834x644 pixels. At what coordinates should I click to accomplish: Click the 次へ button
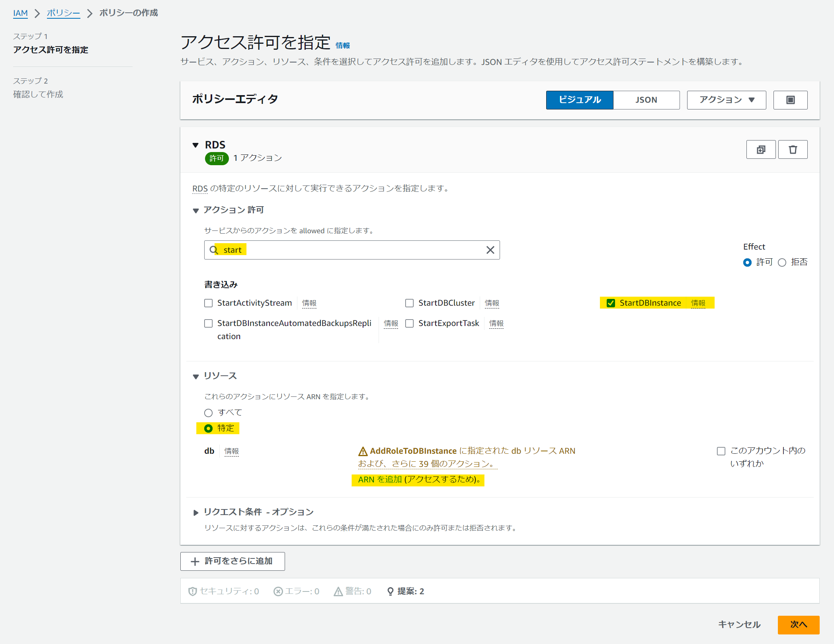tap(798, 625)
